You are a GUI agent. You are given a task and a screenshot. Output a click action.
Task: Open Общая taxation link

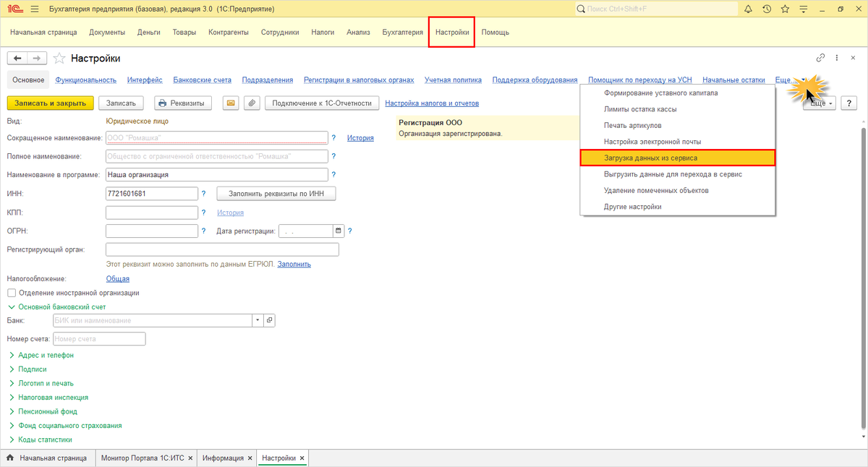pyautogui.click(x=118, y=278)
